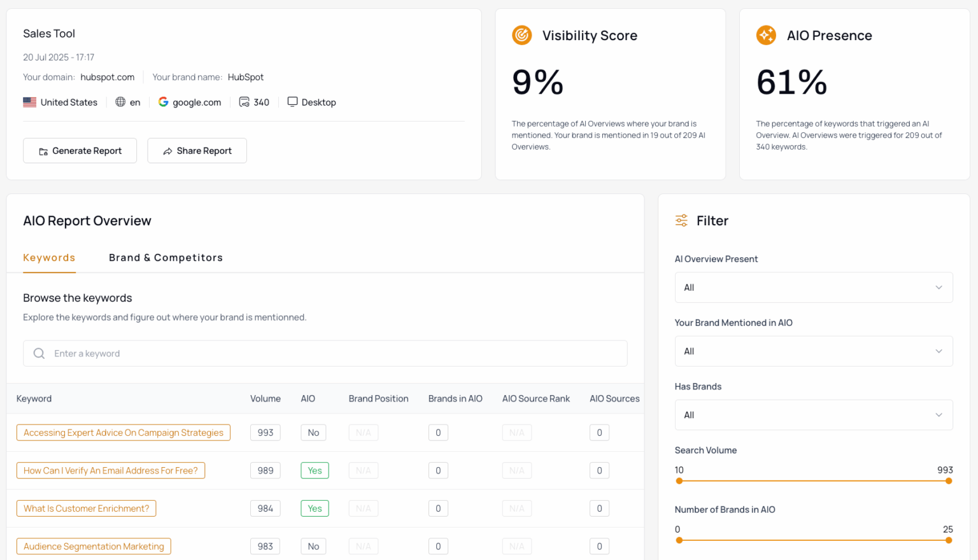Click the keyword count icon beside 340
The height and width of the screenshot is (560, 978).
coord(244,102)
